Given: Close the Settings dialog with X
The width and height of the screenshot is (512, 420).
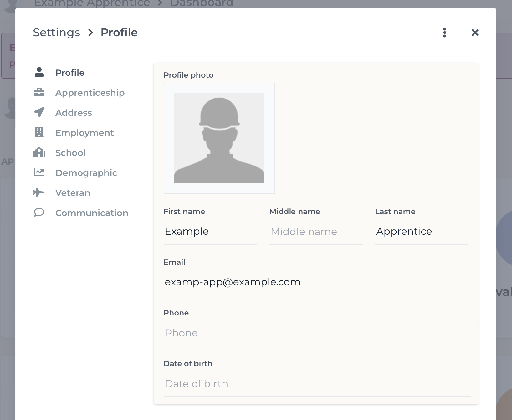Looking at the screenshot, I should pyautogui.click(x=475, y=33).
